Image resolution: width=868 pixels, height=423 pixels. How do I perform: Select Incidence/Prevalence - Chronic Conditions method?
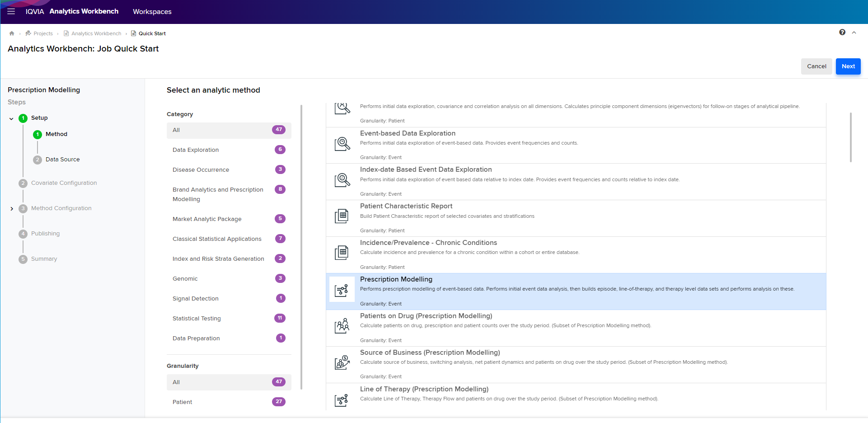tap(576, 255)
